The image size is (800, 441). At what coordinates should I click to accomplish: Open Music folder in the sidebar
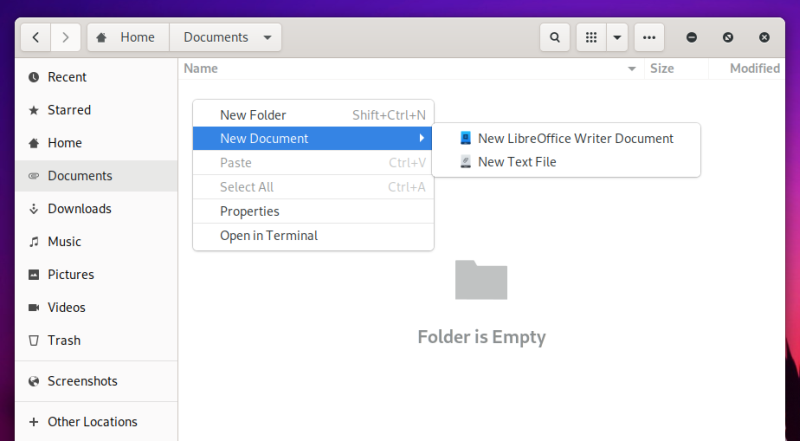tap(96, 242)
